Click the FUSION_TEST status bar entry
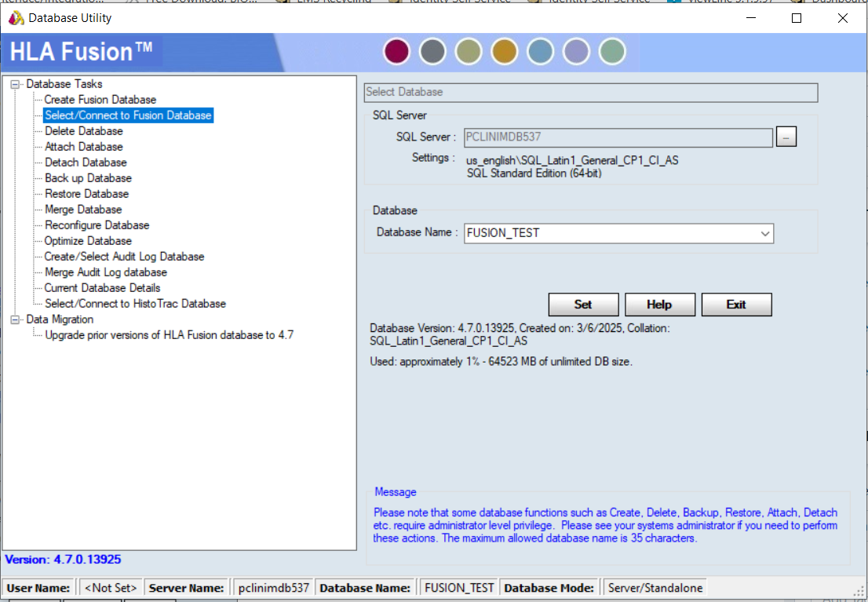The height and width of the screenshot is (602, 868). click(459, 588)
